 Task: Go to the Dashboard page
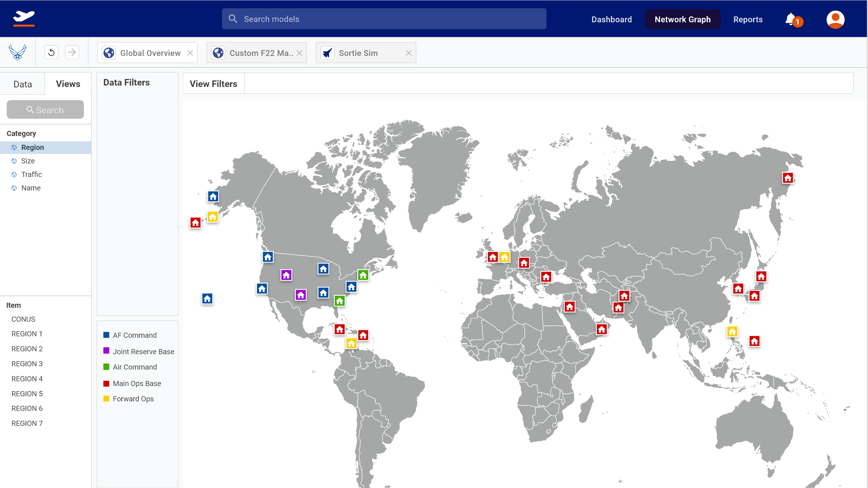click(611, 19)
